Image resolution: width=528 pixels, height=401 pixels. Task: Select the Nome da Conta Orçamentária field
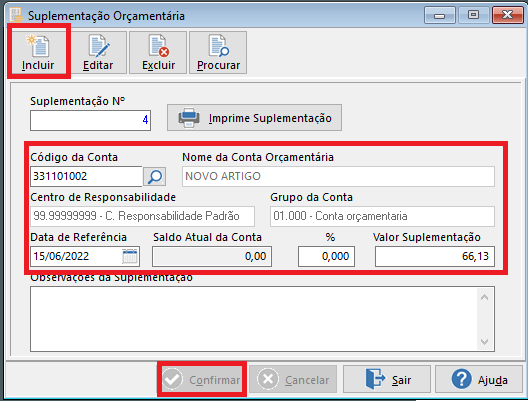[x=338, y=176]
